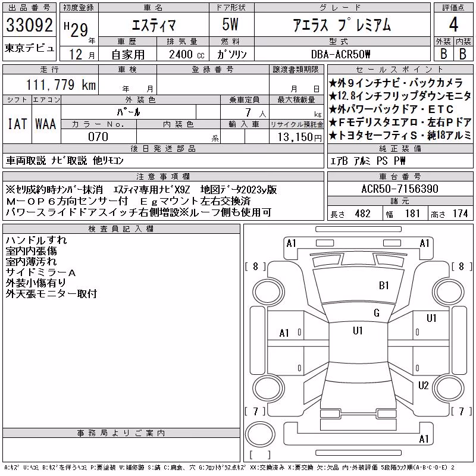Image resolution: width=476 pixels, height=476 pixels.
Task: Click the "純正装備" header
Action: pyautogui.click(x=400, y=148)
